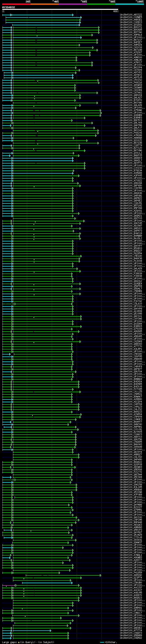Click the red 20% identity color bar
Screen dimensions: 146x644
point(16,4)
